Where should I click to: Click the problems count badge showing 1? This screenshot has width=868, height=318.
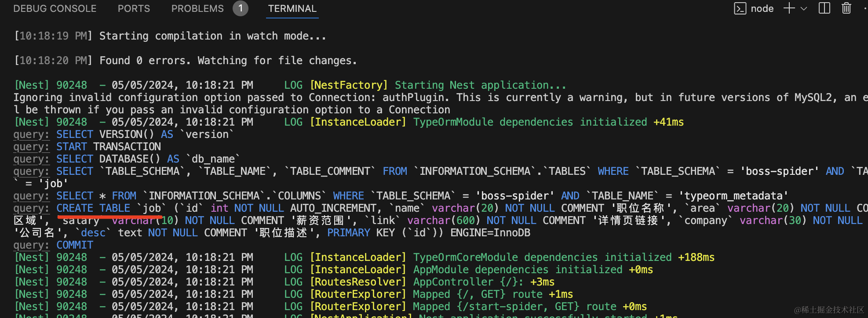coord(241,8)
